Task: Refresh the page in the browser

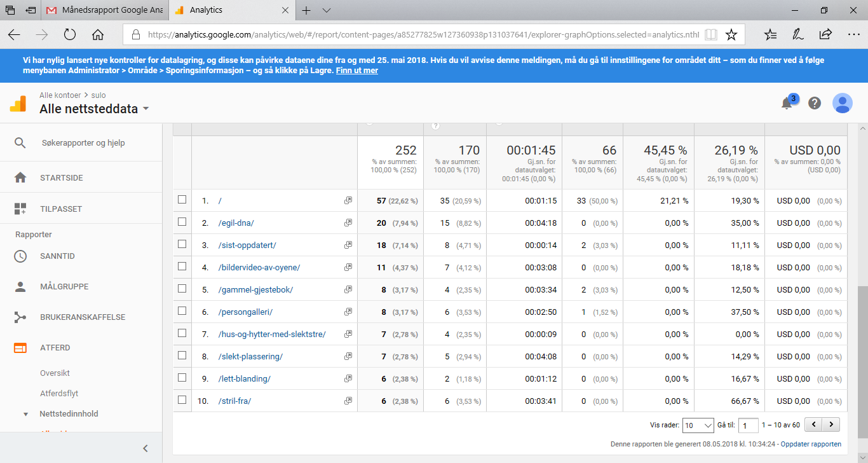Action: 70,34
